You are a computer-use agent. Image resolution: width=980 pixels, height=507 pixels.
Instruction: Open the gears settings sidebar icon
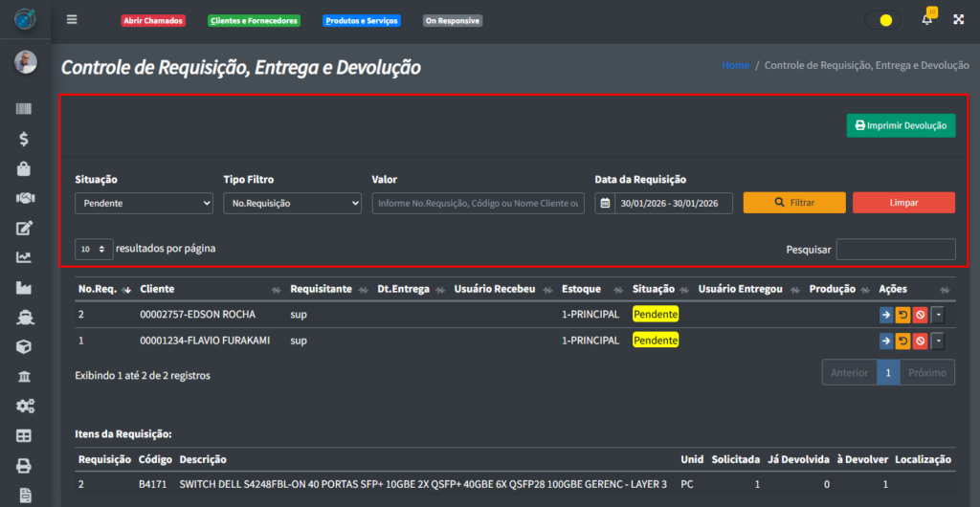25,406
